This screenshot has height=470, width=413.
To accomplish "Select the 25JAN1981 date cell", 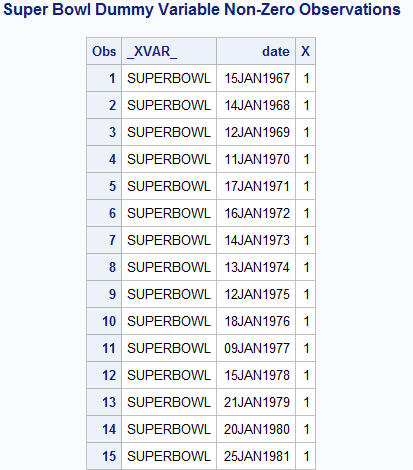I will pyautogui.click(x=256, y=456).
